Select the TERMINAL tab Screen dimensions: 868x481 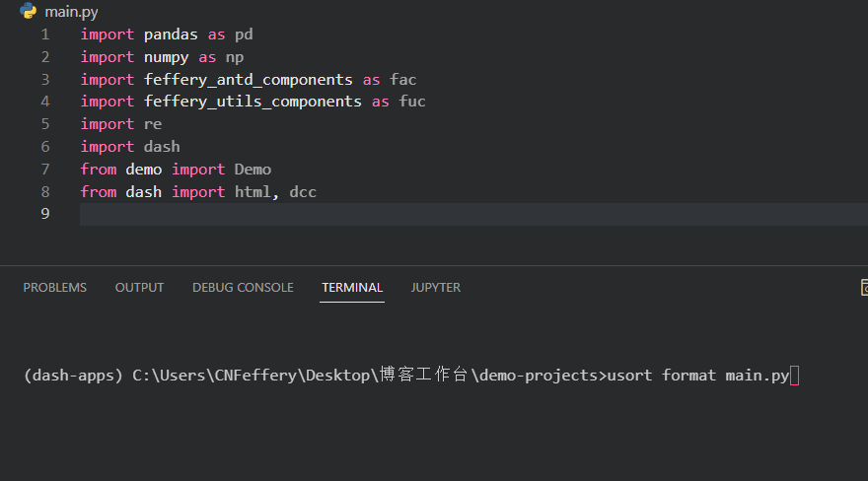352,288
